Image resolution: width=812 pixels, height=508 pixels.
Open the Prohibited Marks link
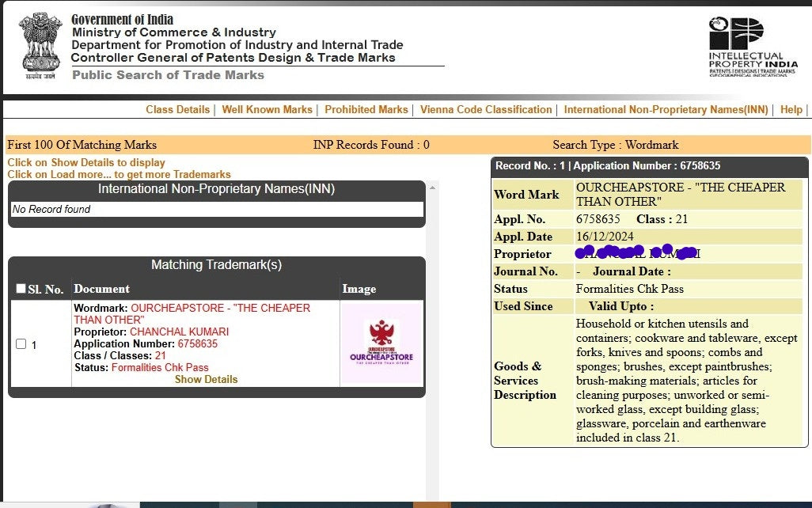[366, 110]
